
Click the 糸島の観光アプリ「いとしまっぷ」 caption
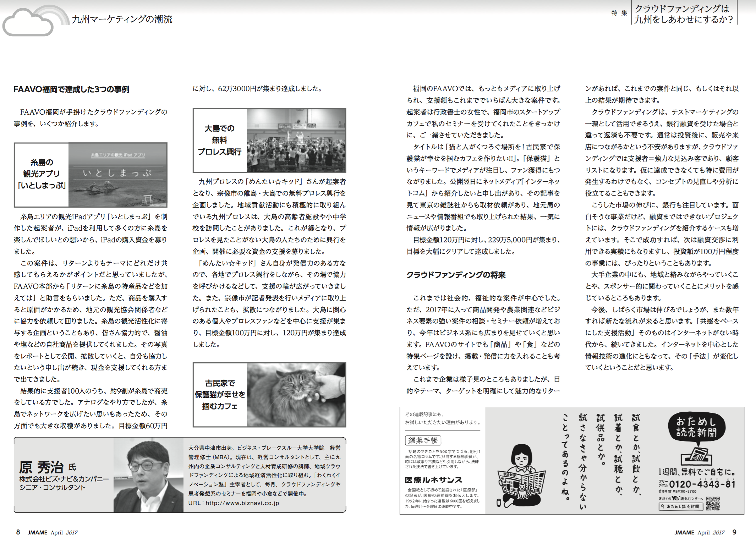tap(42, 174)
